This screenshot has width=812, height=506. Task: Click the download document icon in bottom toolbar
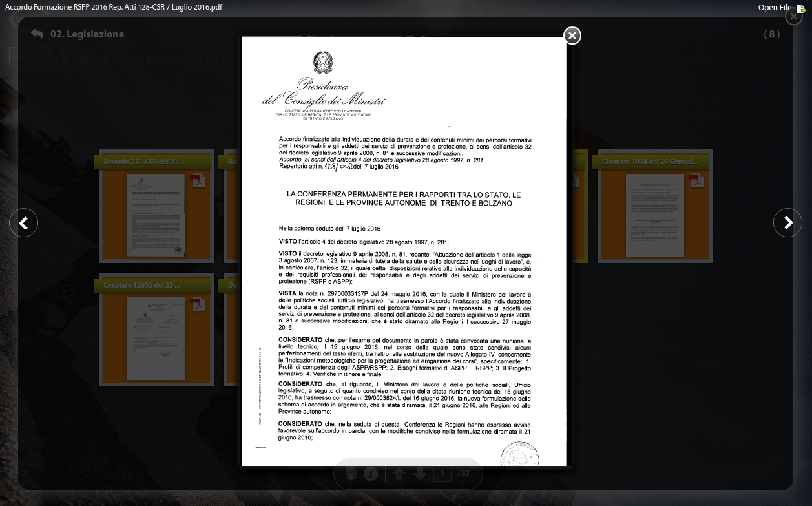tap(351, 474)
